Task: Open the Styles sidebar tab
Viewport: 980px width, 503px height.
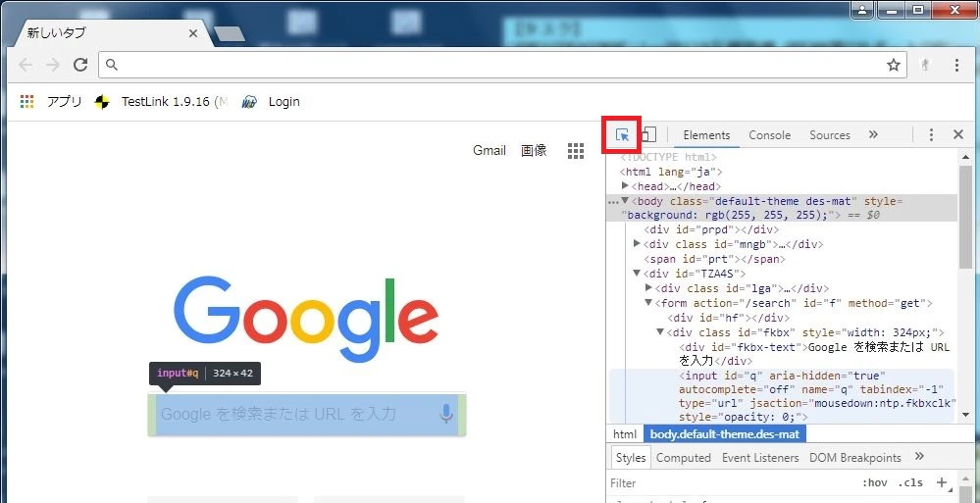Action: [631, 457]
